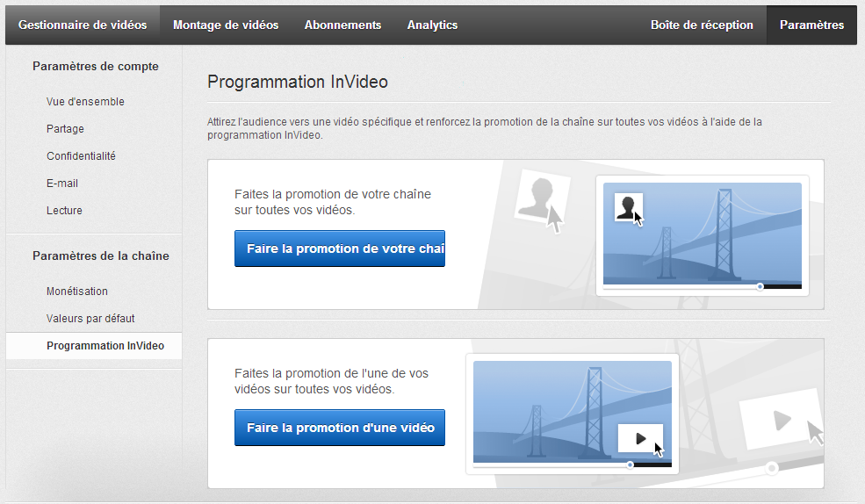Click the text Faites la promotion de l'une de vos vidéos
This screenshot has width=865, height=504.
[331, 381]
